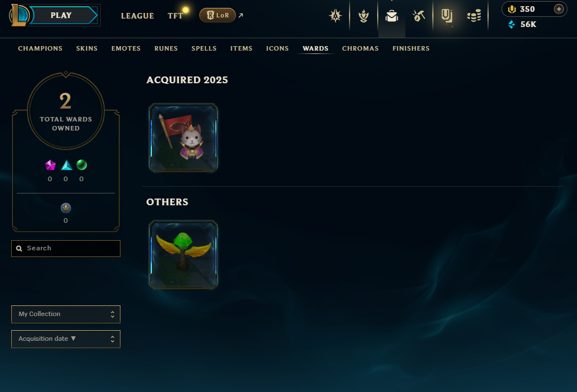The image size is (577, 392).
Task: Open the My Collection dropdown
Action: [x=66, y=314]
